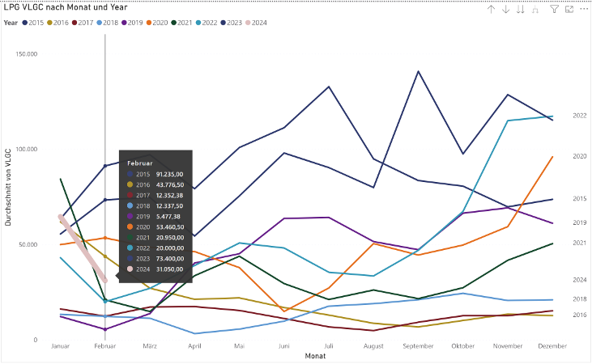
Task: Open focus mode for the chart
Action: point(569,9)
